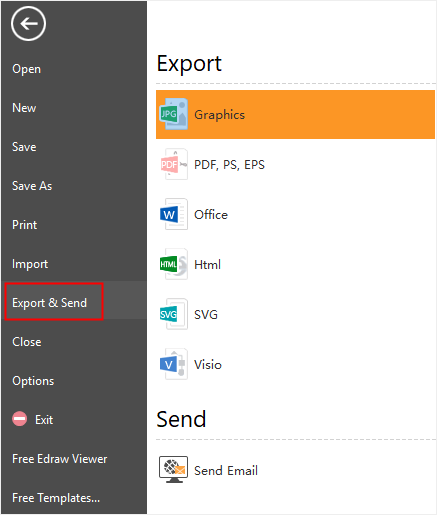This screenshot has height=515, width=437.
Task: Open the Options menu entry
Action: (33, 381)
